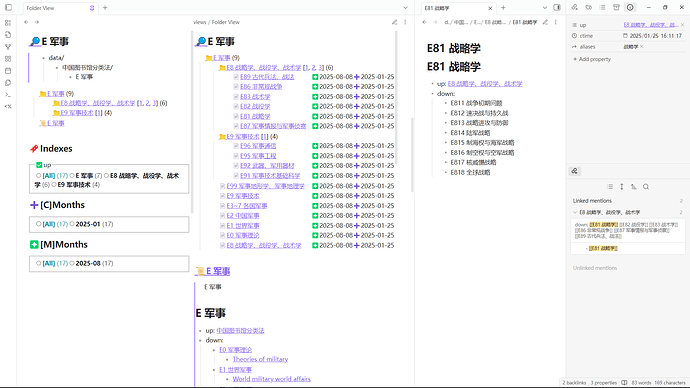Open the tags tab icon in sidebar
This screenshot has height=388, width=690.
(589, 7)
